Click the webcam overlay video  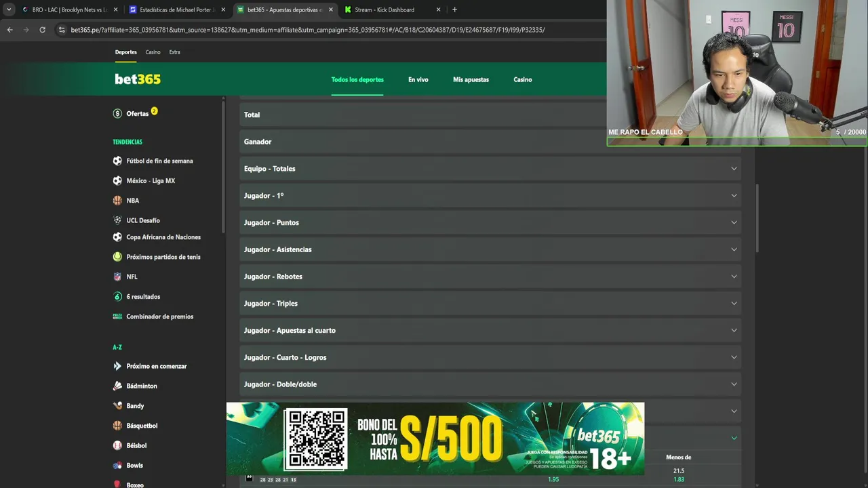tap(737, 73)
